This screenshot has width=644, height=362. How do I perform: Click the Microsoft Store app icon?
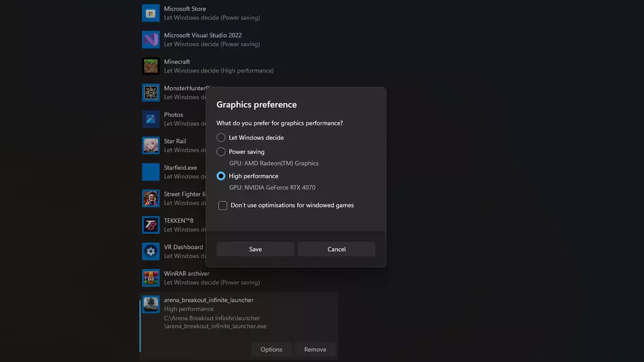151,13
